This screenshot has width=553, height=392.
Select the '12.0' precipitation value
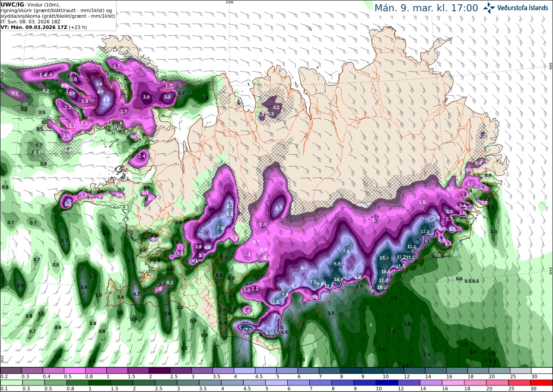click(x=412, y=247)
